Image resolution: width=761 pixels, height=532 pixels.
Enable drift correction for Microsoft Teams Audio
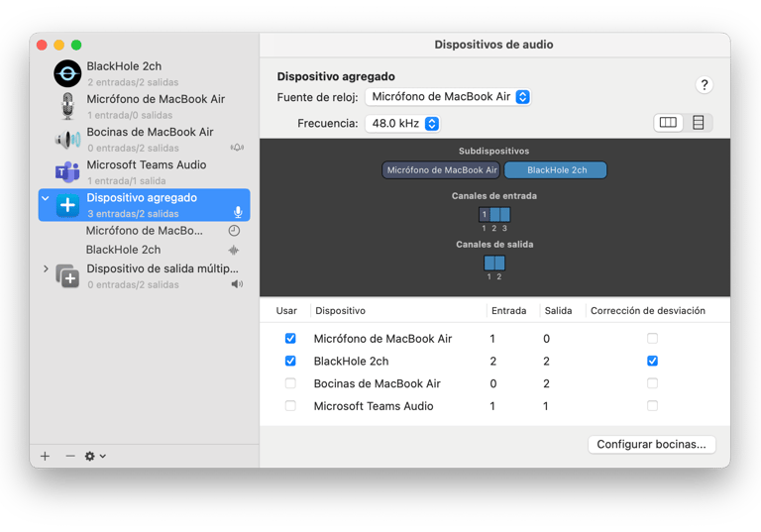[652, 406]
